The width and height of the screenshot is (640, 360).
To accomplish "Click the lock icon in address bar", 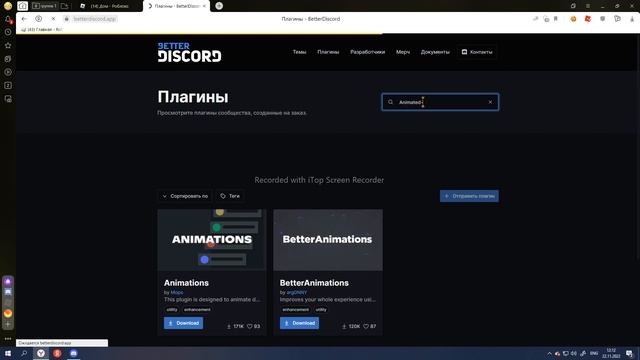I will (67, 19).
